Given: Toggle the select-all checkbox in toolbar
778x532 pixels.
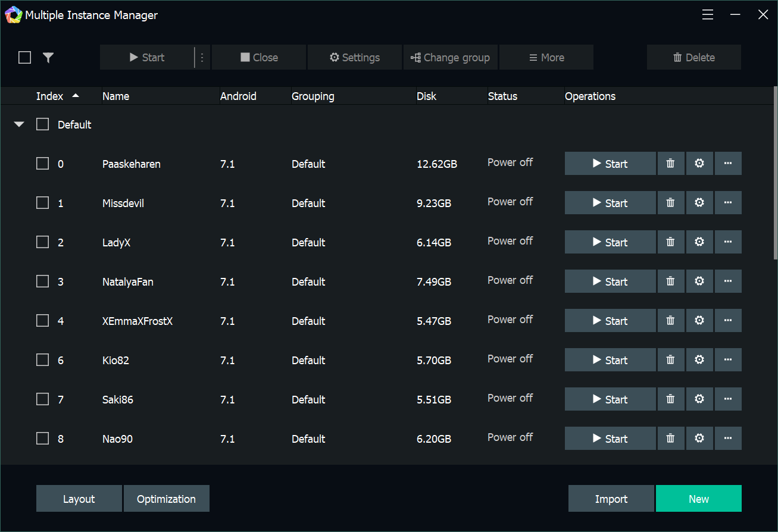Looking at the screenshot, I should [x=25, y=58].
